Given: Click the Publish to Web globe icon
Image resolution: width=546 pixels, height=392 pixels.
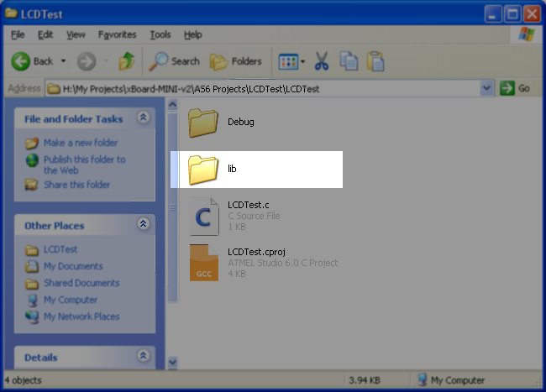Looking at the screenshot, I should 32,160.
